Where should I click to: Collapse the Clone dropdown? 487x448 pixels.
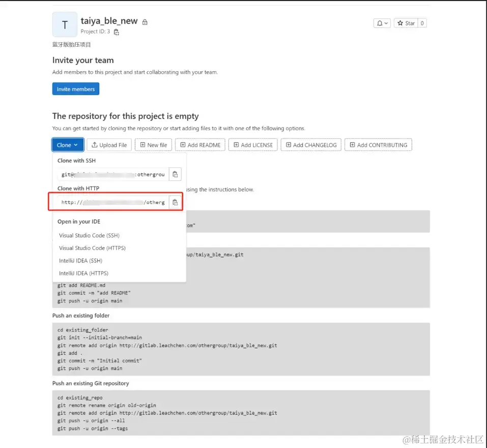coord(68,145)
